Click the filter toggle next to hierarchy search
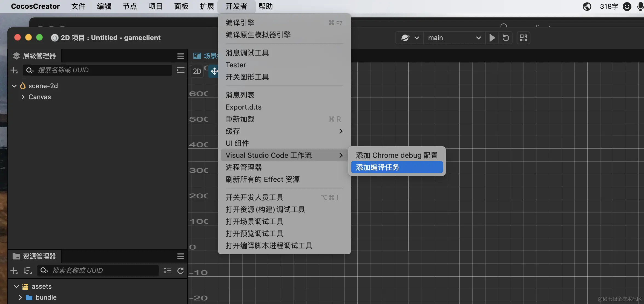 click(x=180, y=70)
